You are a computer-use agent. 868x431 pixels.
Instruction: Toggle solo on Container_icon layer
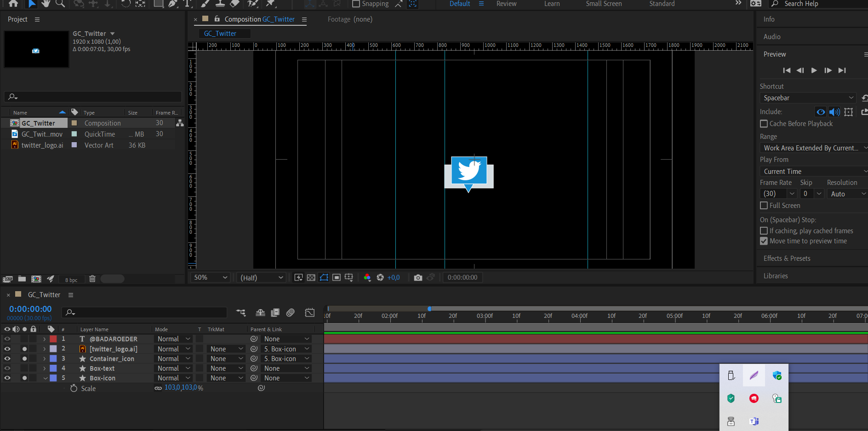pos(24,359)
